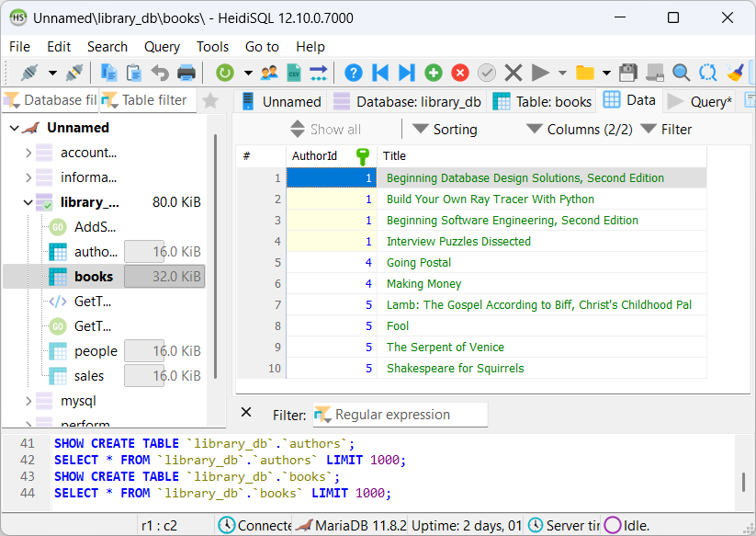756x536 pixels.
Task: Click the Copy icon in toolbar
Action: (x=109, y=73)
